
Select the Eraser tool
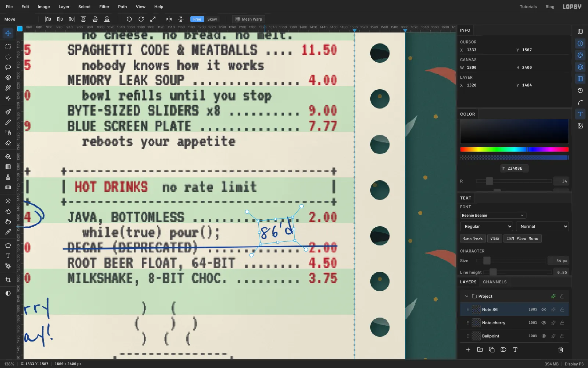coord(8,143)
